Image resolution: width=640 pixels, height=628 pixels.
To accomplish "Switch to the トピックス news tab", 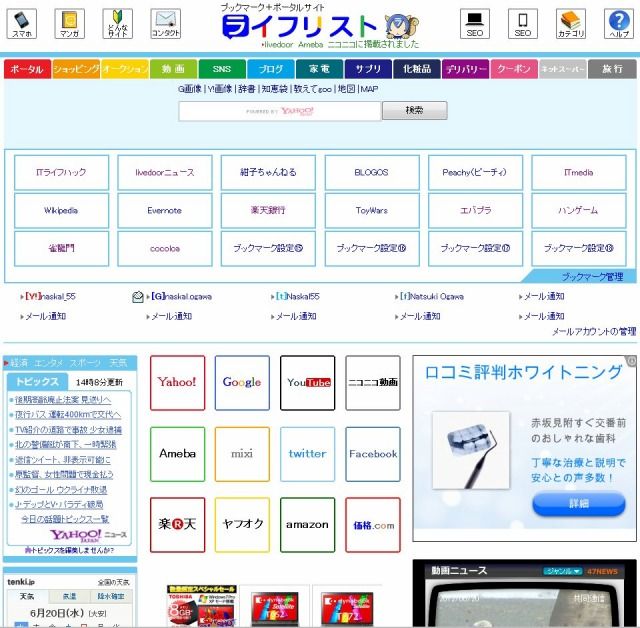I will (x=37, y=382).
